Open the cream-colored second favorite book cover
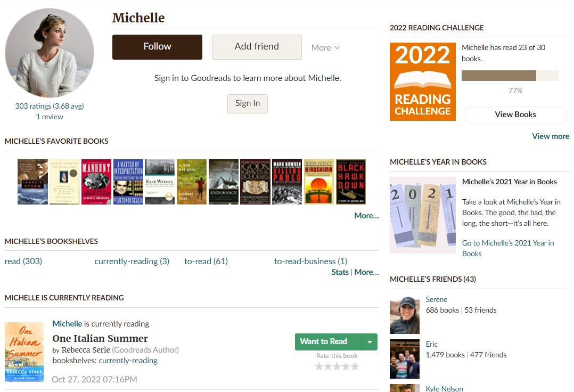 tap(64, 182)
